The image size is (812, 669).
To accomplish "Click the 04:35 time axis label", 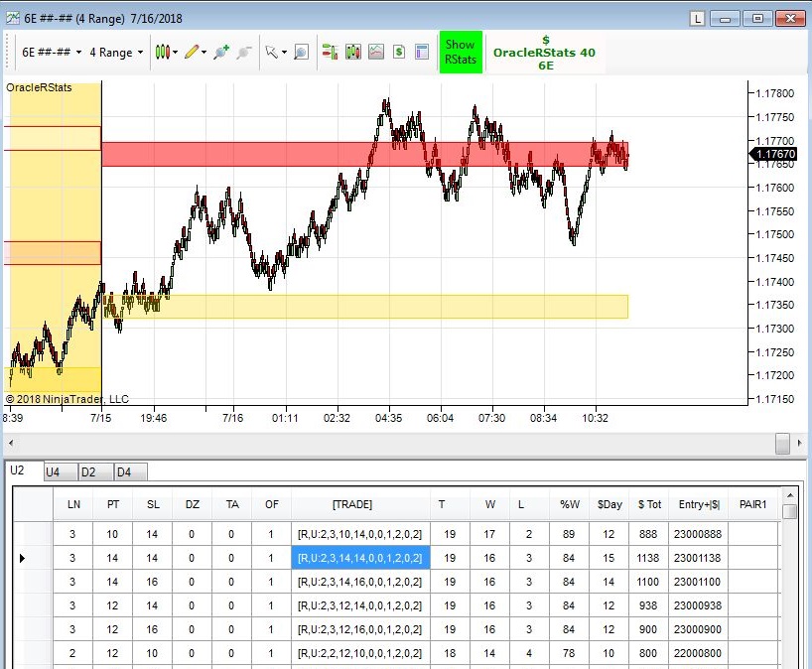I will [388, 418].
